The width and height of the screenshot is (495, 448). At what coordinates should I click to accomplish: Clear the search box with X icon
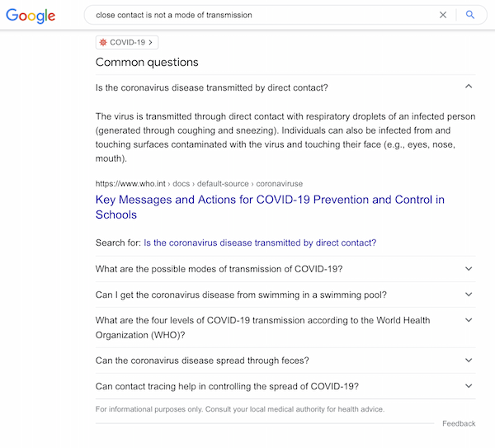point(443,15)
